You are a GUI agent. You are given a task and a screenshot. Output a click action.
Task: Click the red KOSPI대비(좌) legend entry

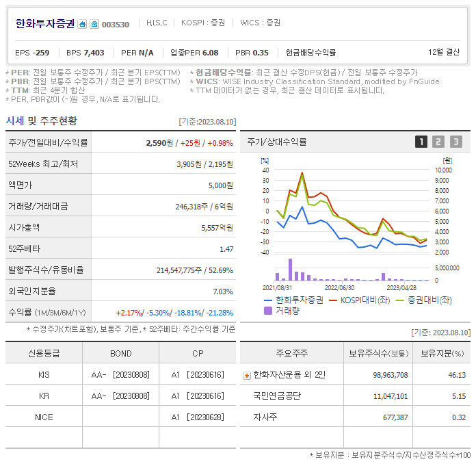coord(360,300)
